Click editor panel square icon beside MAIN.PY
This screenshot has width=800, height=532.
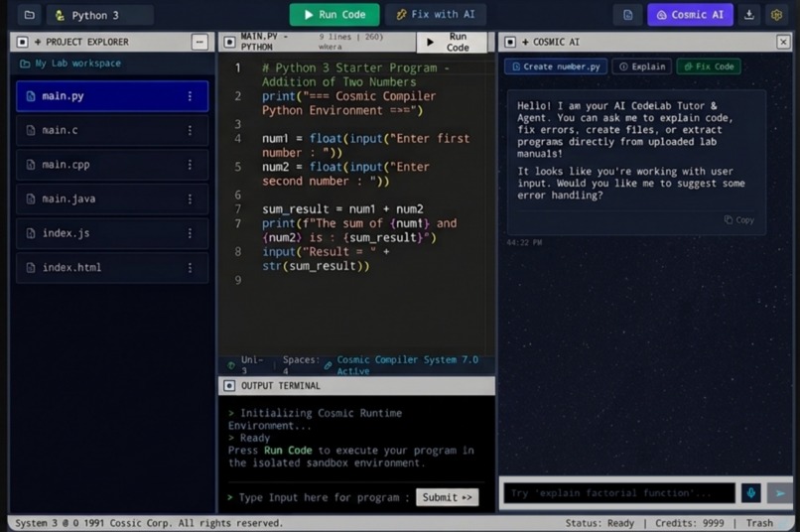[229, 42]
